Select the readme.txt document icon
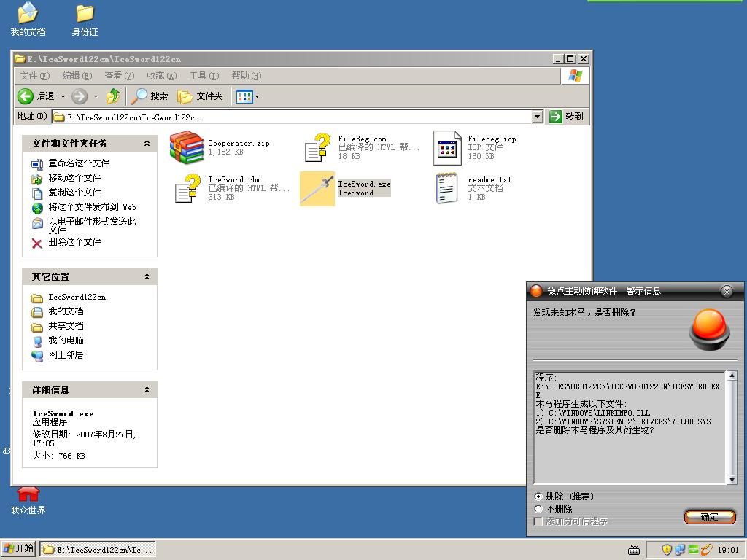 (447, 189)
